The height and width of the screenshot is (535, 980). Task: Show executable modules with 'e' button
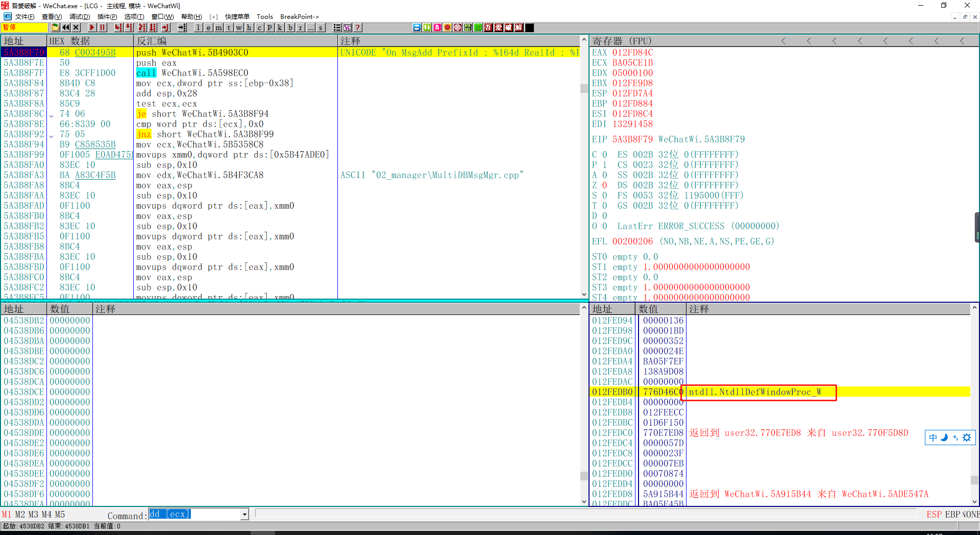[x=208, y=28]
